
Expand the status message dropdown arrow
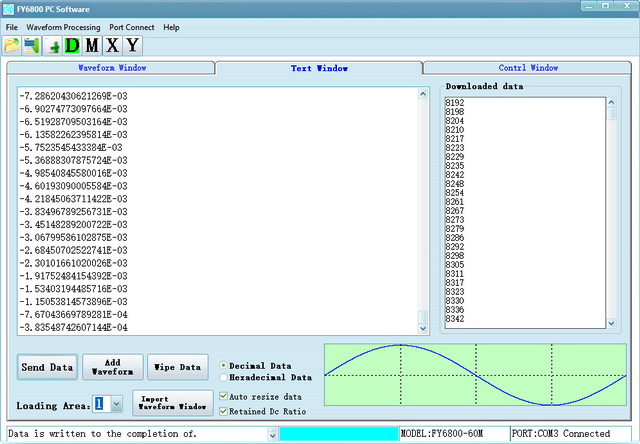(x=273, y=434)
